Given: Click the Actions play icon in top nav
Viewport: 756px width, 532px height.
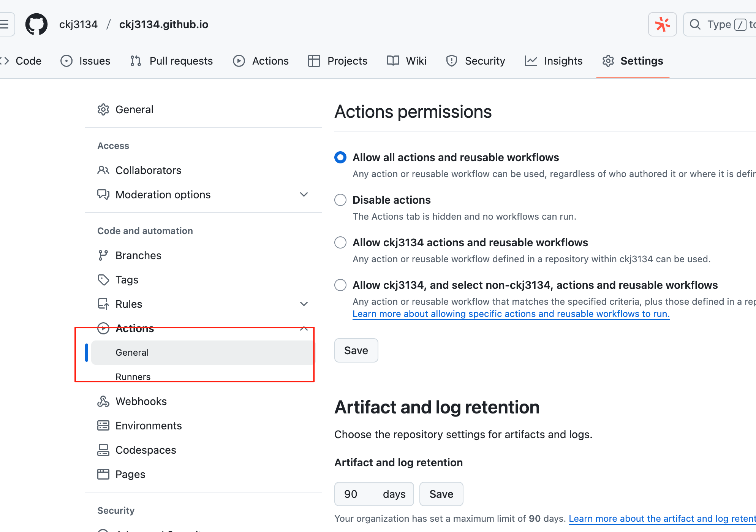Looking at the screenshot, I should pos(239,61).
